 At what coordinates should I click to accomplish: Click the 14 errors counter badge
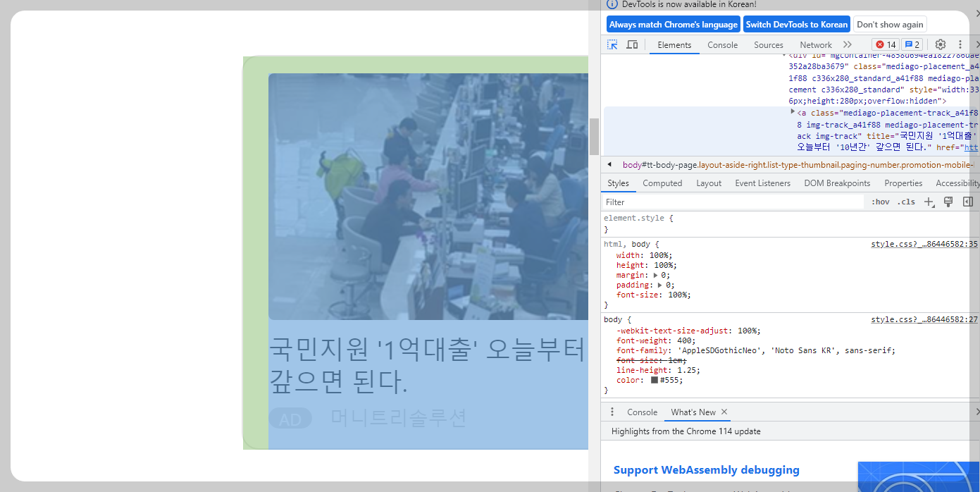(886, 44)
